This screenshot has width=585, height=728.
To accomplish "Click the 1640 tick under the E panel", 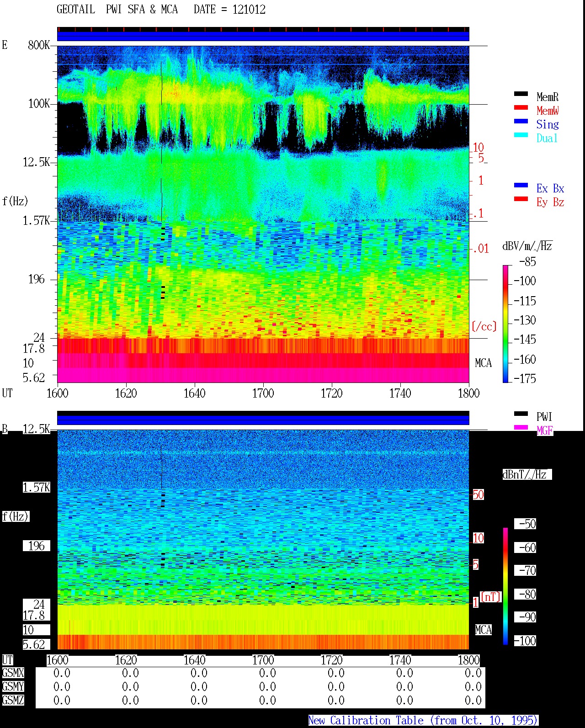I will coord(195,393).
